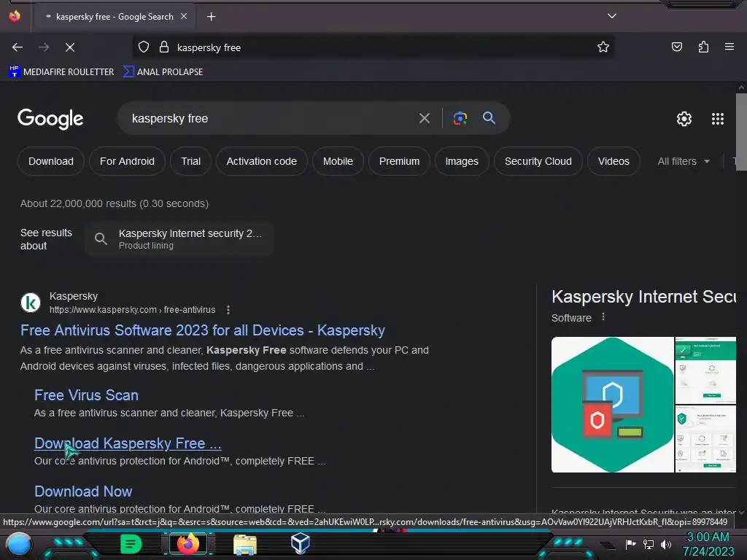
Task: Open File Explorer from taskbar
Action: 245,544
